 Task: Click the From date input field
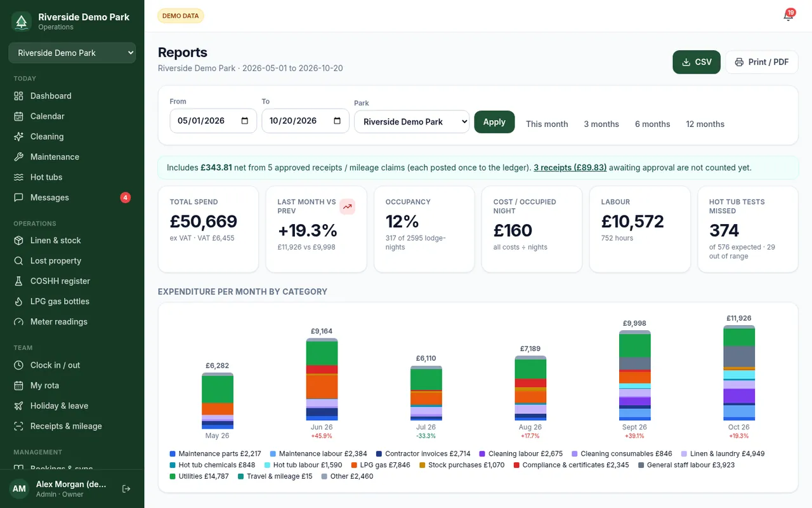pos(213,121)
